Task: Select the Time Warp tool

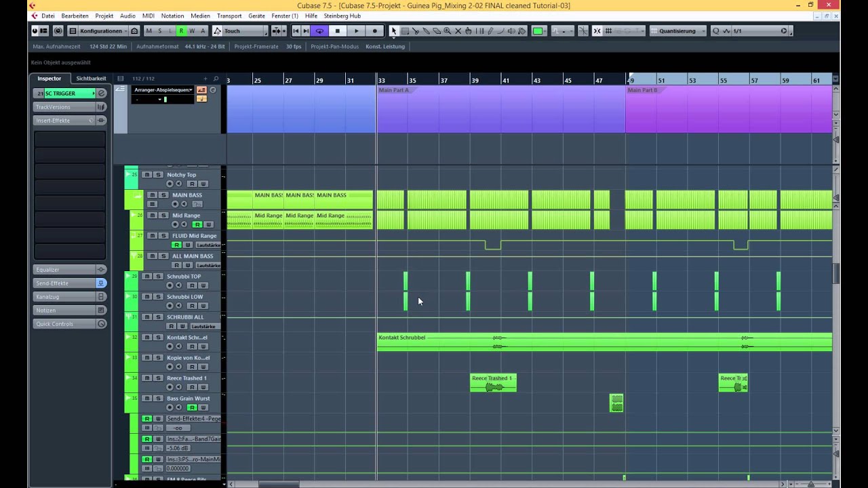Action: [x=479, y=31]
